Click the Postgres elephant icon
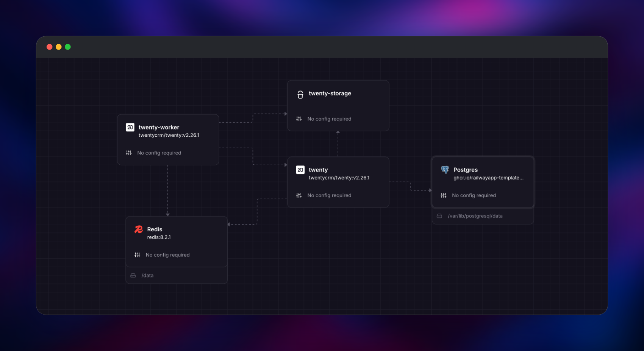Screen dimensions: 644x351 coord(445,170)
